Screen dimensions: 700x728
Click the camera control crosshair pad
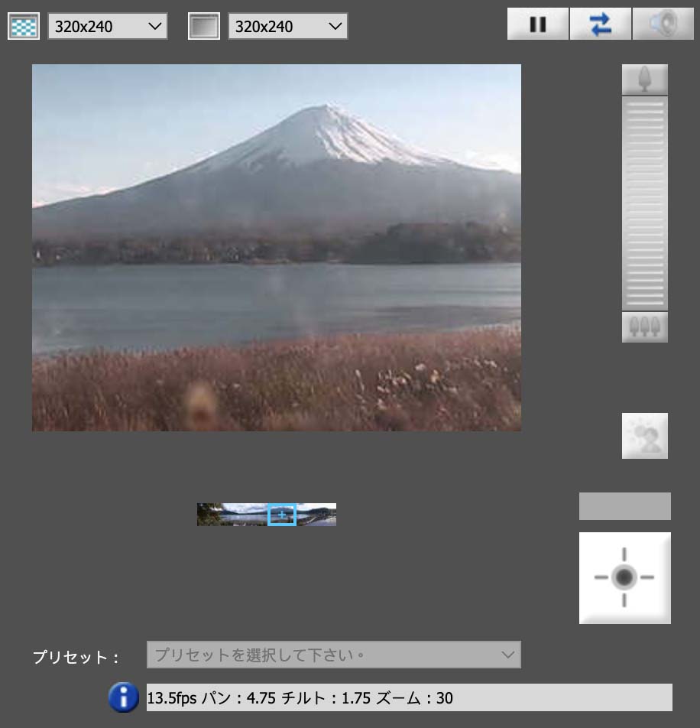coord(625,578)
